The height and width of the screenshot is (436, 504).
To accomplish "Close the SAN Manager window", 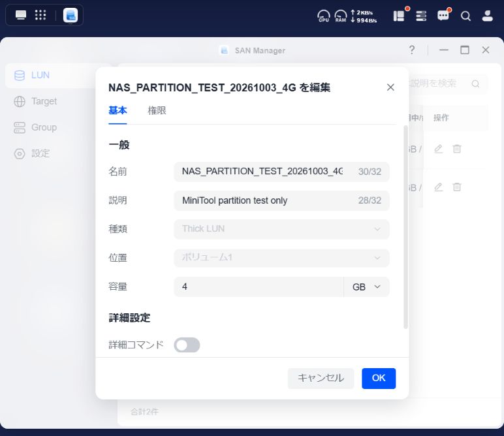I will click(x=486, y=50).
